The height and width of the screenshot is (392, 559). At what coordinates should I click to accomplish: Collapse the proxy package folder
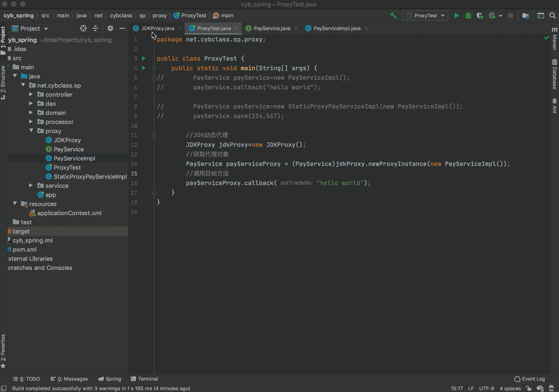pos(31,130)
